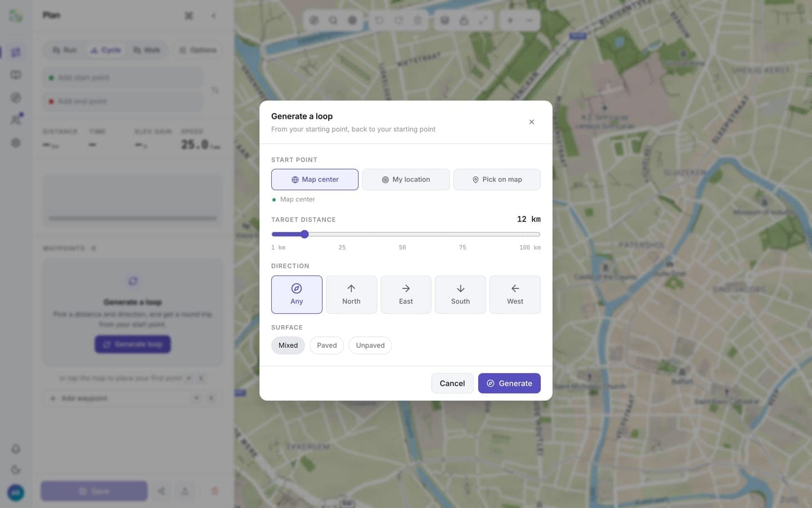This screenshot has width=812, height=508.
Task: Select the Map center start point button
Action: pyautogui.click(x=315, y=179)
